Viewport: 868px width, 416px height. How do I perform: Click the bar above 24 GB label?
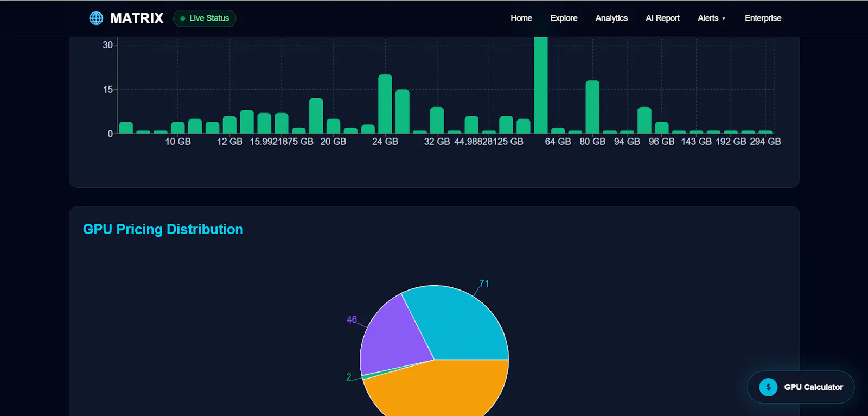coord(385,104)
